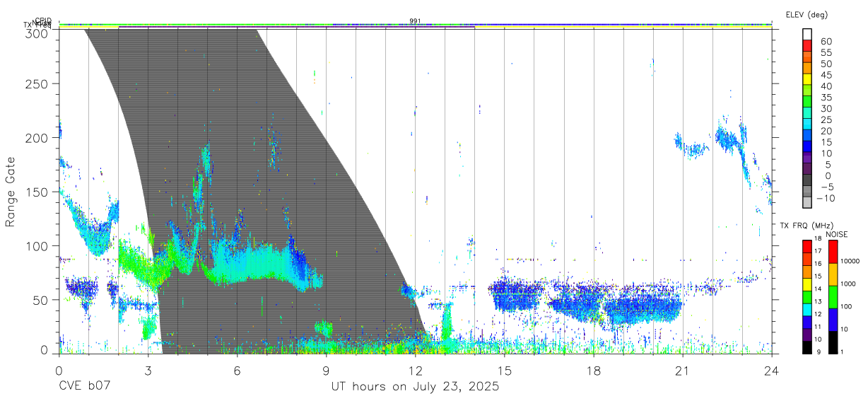Click the cyan ELEV swatch between 20 and 25

[807, 125]
